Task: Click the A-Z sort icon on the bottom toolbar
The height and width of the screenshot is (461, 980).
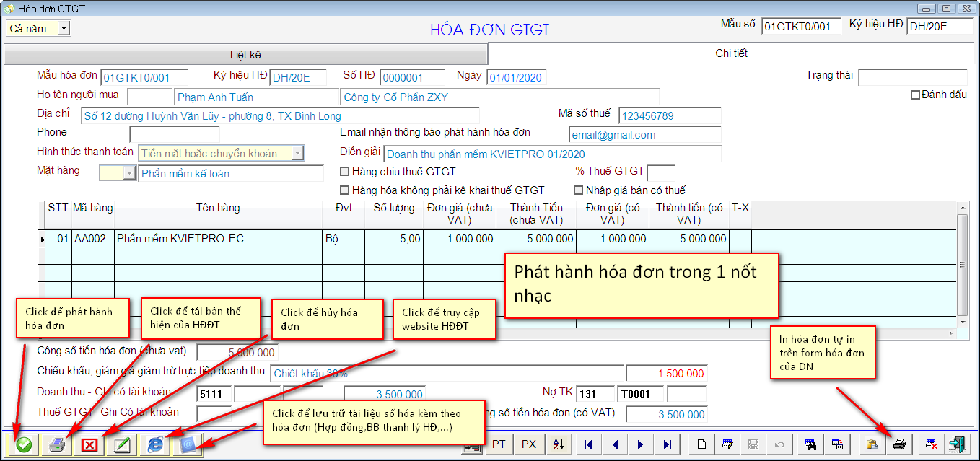Action: click(557, 444)
